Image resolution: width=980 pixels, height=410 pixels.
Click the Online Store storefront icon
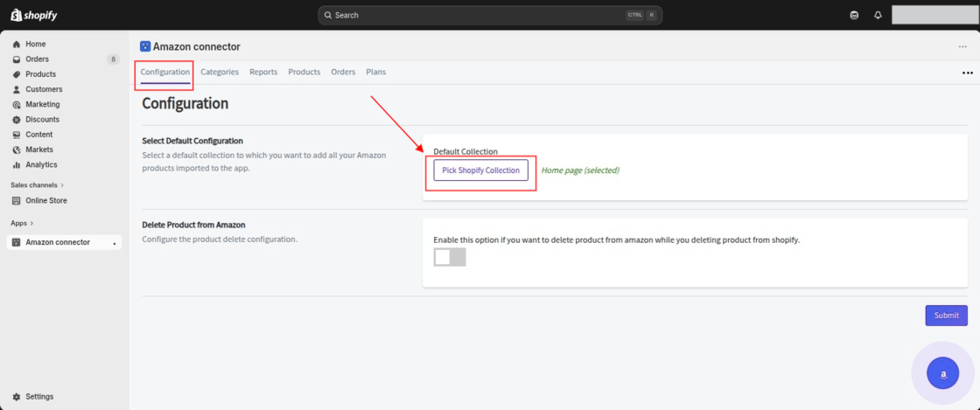tap(17, 201)
